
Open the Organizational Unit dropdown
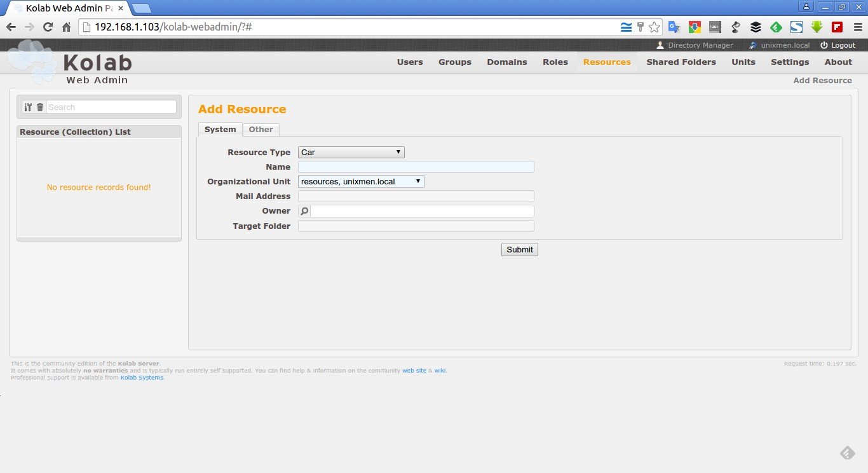[361, 182]
